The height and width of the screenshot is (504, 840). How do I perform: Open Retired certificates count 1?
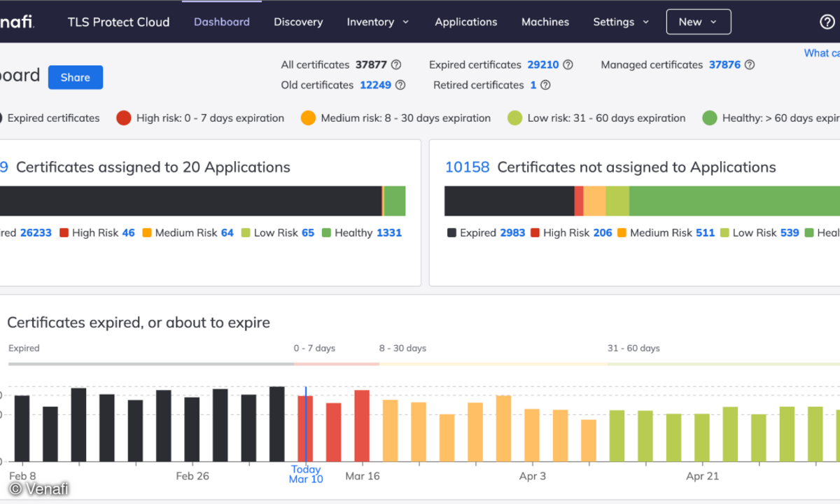533,85
